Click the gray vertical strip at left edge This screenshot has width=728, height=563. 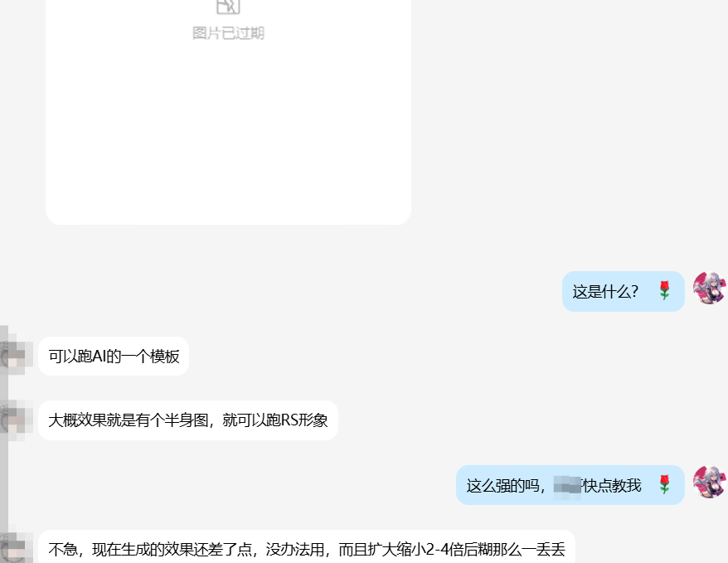point(3,444)
